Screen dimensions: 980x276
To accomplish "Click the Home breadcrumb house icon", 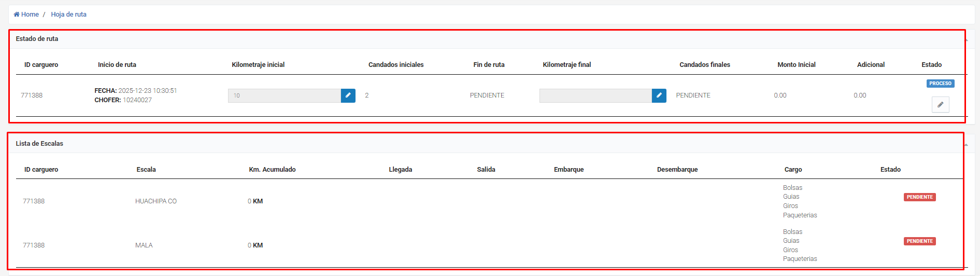I will 17,15.
